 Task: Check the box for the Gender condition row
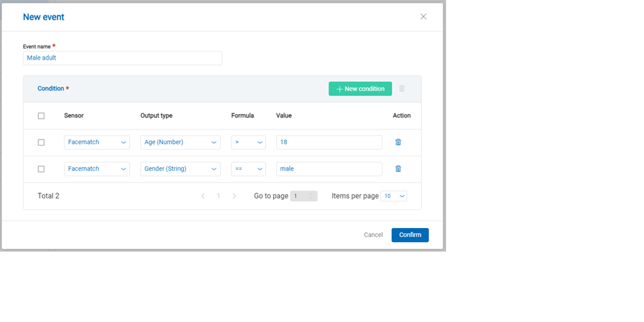click(x=41, y=169)
